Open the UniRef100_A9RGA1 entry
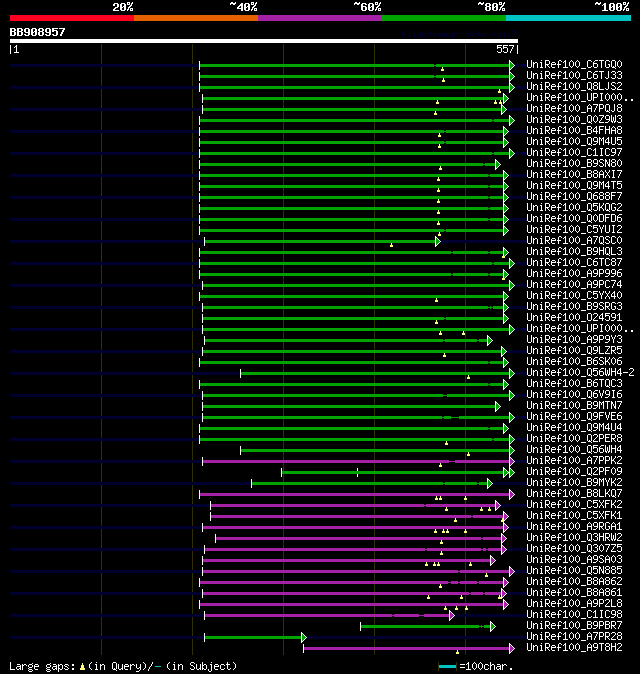This screenshot has height=674, width=640. [x=574, y=527]
